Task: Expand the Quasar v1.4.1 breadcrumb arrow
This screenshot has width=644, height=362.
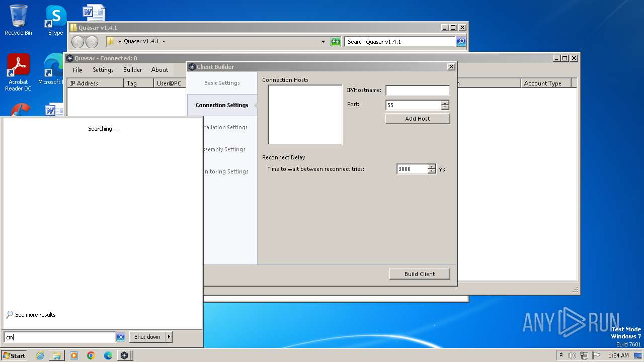Action: tap(164, 41)
